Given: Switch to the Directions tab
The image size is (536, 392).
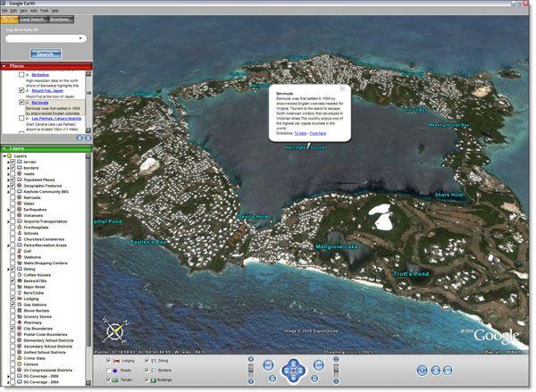Looking at the screenshot, I should 60,20.
